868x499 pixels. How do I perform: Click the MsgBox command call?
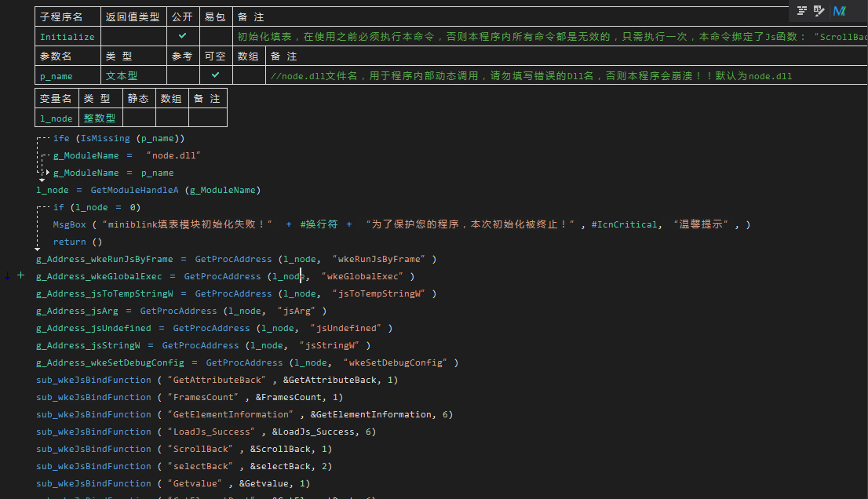click(x=69, y=224)
